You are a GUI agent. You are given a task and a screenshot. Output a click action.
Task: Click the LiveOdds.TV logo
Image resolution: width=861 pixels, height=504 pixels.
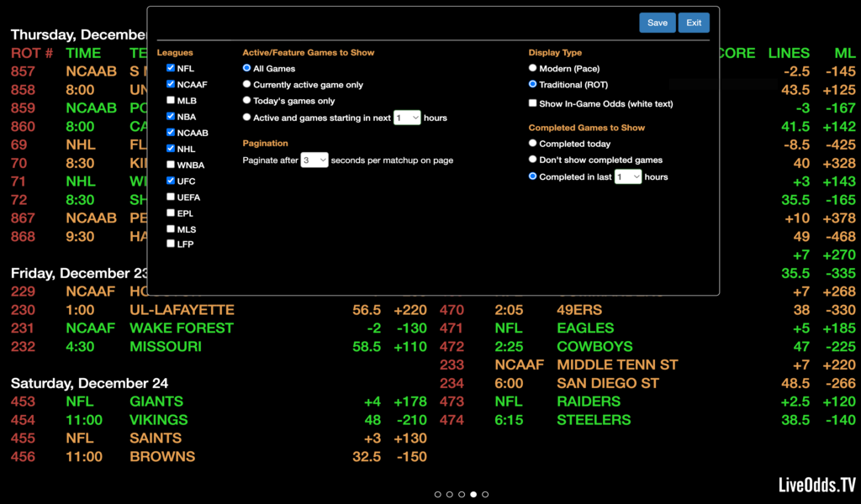pos(816,485)
